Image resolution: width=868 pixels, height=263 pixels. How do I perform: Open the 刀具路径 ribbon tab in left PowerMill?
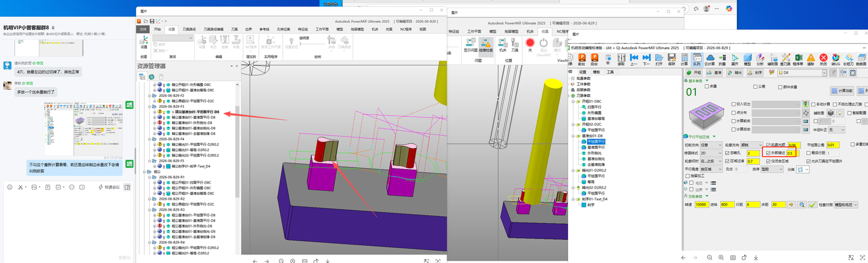pos(189,29)
